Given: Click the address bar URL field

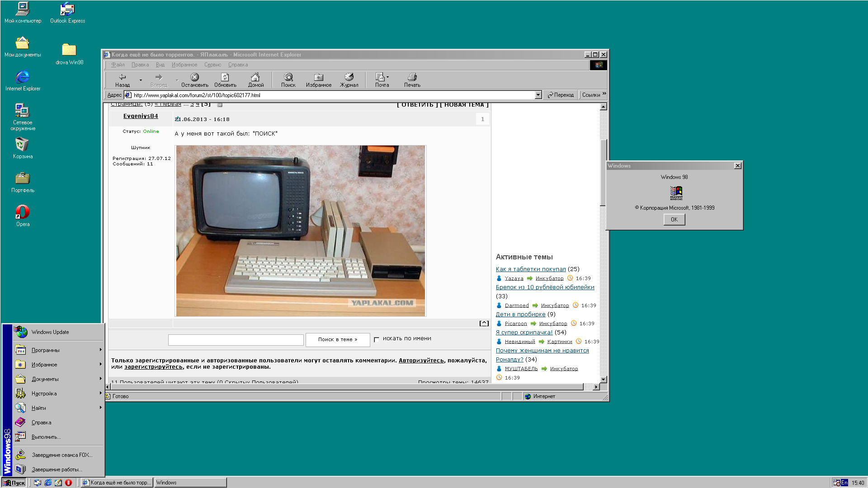Looking at the screenshot, I should (x=333, y=95).
